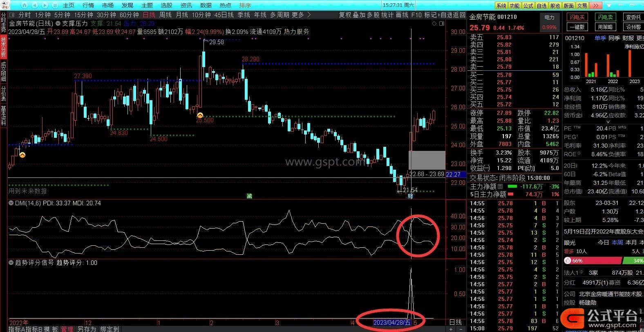The height and width of the screenshot is (332, 644).
Task: Select the 日线 period tab
Action: click(149, 15)
